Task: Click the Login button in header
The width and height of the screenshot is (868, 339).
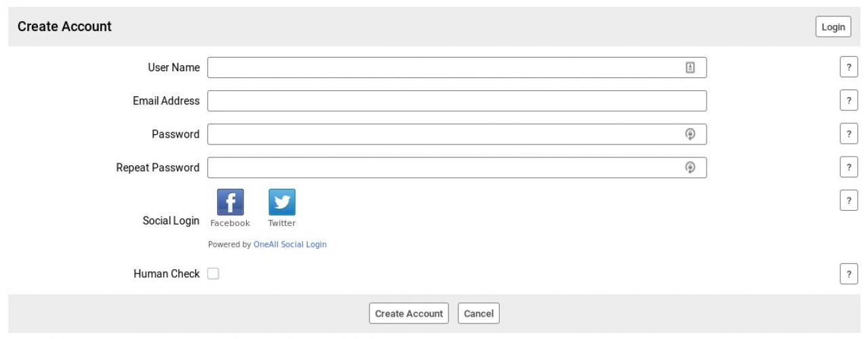Action: click(x=833, y=27)
